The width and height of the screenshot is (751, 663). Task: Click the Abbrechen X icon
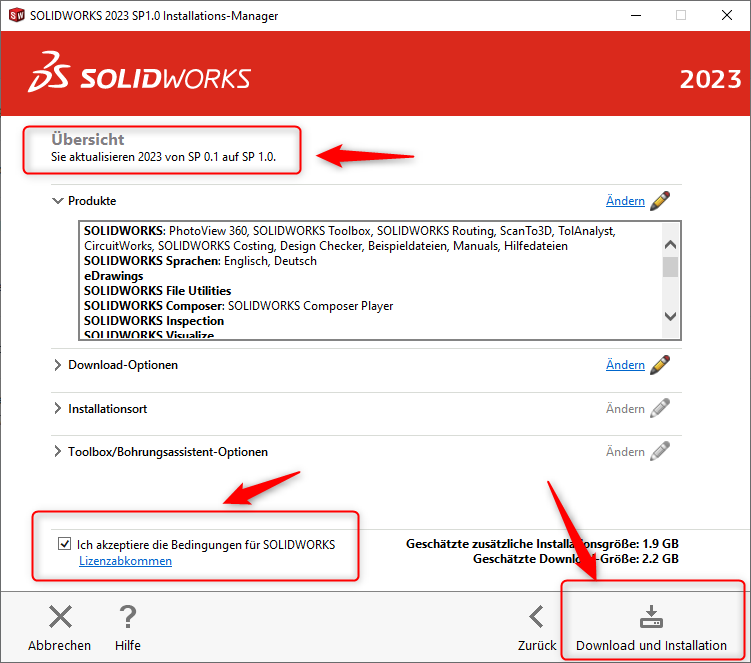pyautogui.click(x=60, y=617)
